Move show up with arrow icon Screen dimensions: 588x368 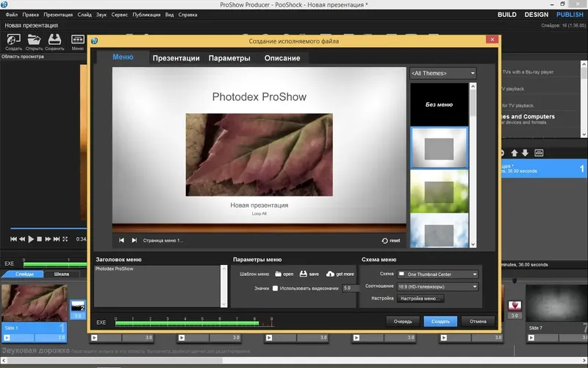(x=514, y=153)
